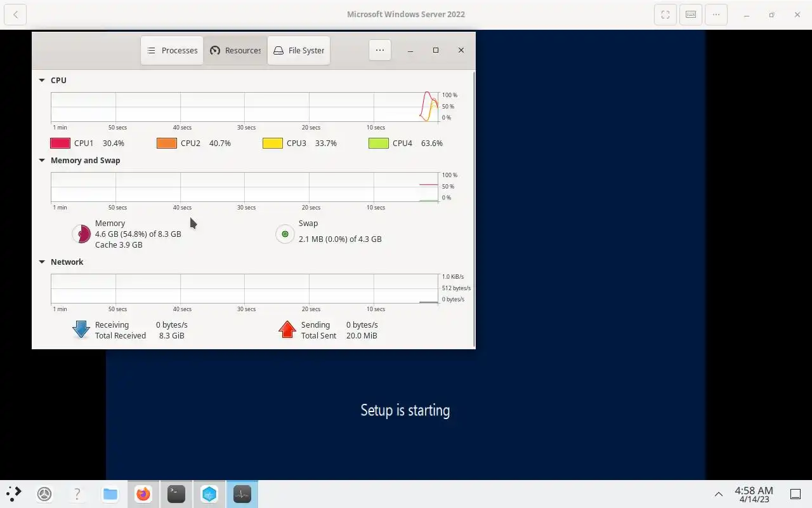Open the viewer's three-dot options menu
The height and width of the screenshot is (508, 812).
(716, 15)
